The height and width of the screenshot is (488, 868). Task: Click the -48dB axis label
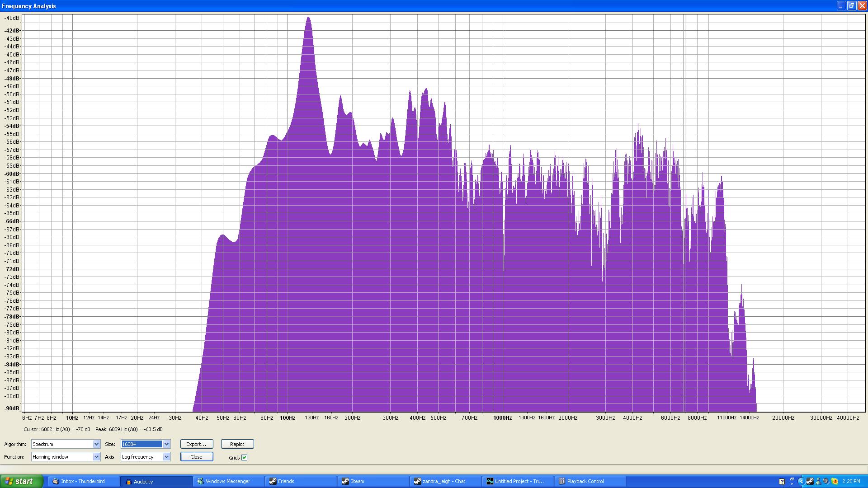coord(12,78)
